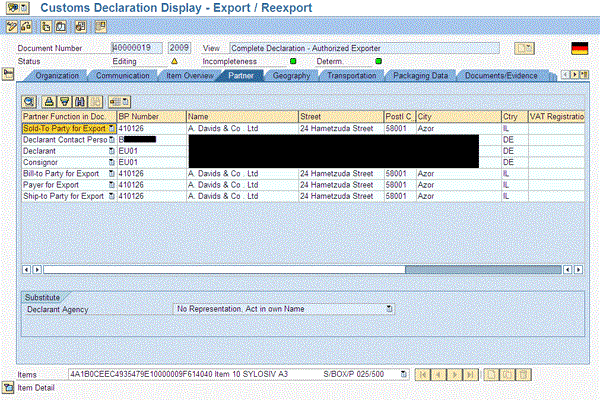This screenshot has width=600, height=400.
Task: Select the Consignor partner row
Action: point(62,162)
